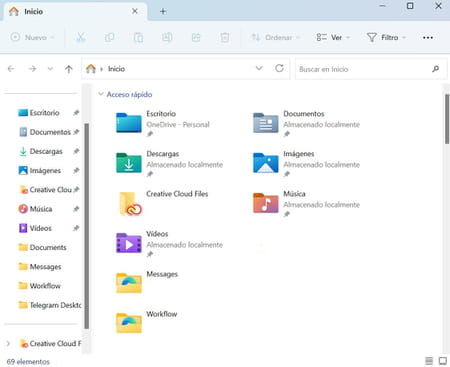Click the Paste clipboard icon
This screenshot has width=450, height=367.
138,37
